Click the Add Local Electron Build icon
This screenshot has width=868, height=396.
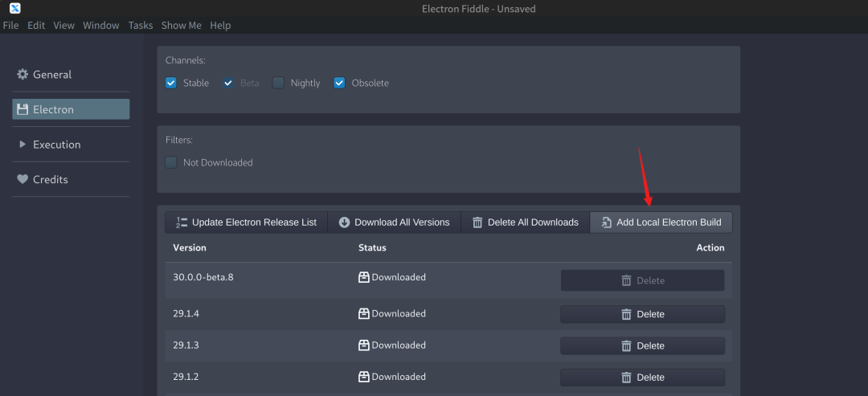point(606,222)
